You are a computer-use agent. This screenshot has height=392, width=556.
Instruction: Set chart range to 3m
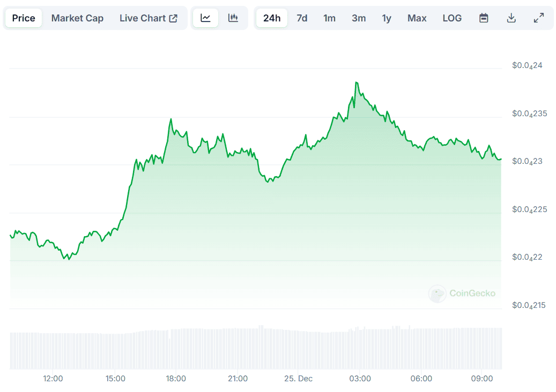click(x=359, y=18)
